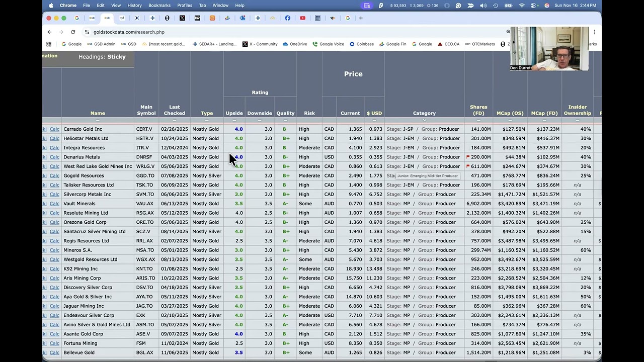Open Wi-Fi status in menu bar
Screen dimensions: 644x362
[x=521, y=6]
